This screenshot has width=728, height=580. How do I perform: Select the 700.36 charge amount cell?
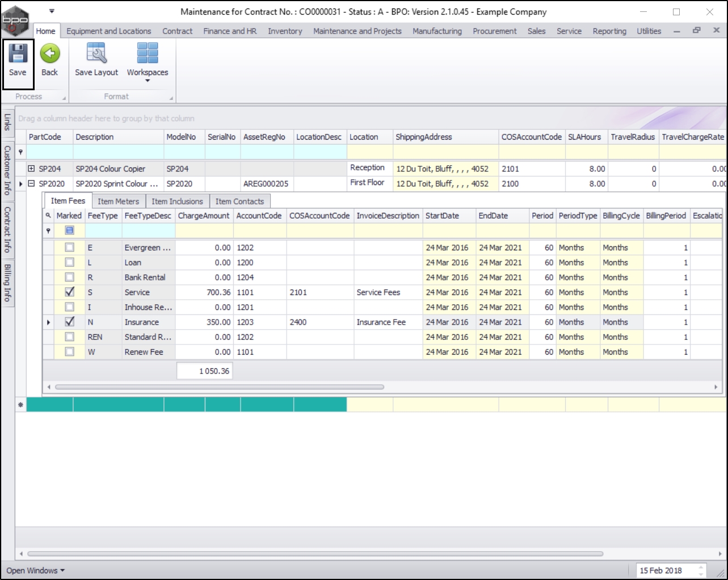pyautogui.click(x=204, y=292)
